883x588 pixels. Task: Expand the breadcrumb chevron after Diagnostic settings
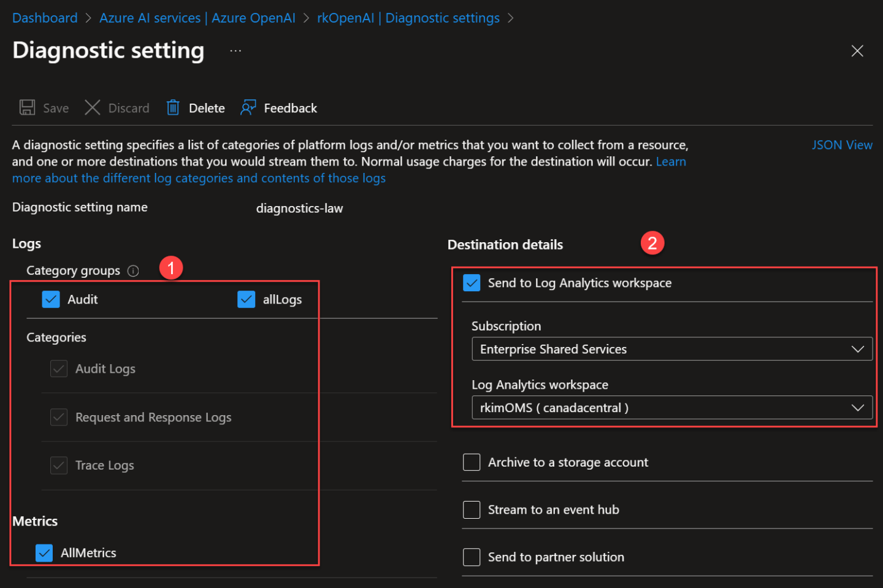[x=511, y=18]
